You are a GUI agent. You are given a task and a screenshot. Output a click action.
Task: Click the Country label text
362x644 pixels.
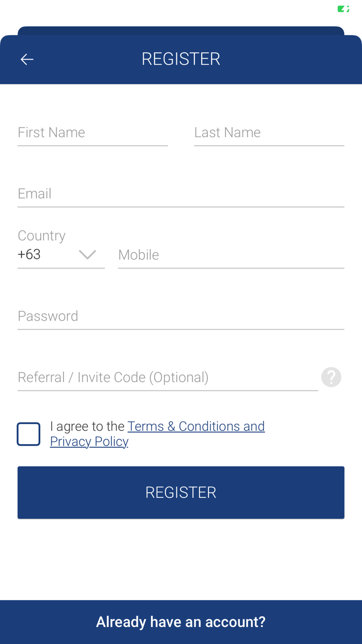pos(41,236)
